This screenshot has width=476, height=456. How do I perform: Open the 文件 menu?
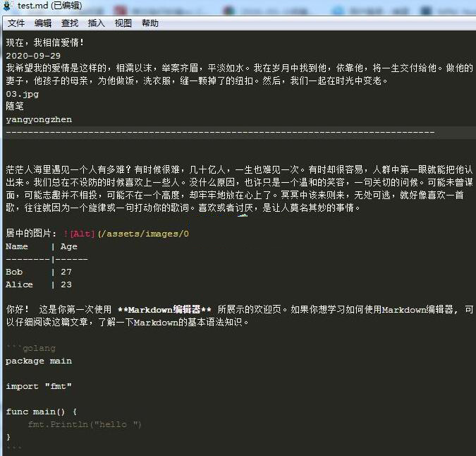[16, 23]
